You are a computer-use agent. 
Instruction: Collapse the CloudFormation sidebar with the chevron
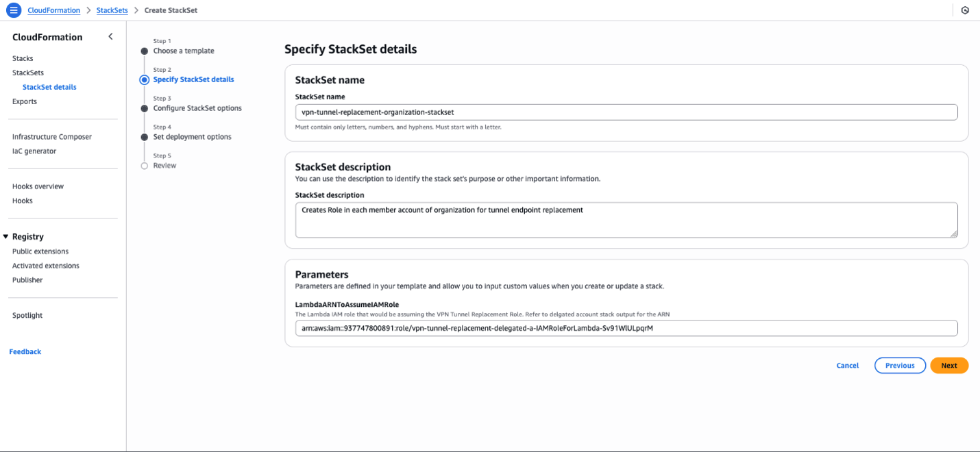click(x=110, y=36)
